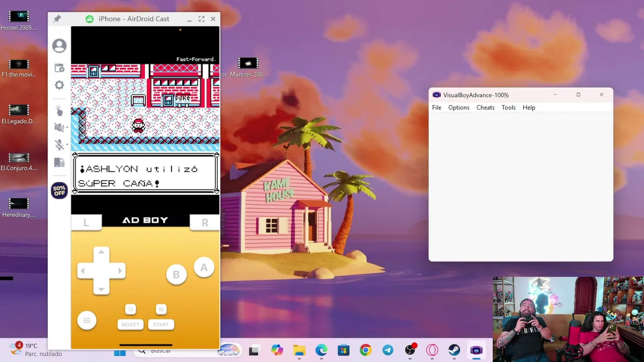Open Task View on the taskbar
The width and height of the screenshot is (644, 362).
[x=254, y=351]
